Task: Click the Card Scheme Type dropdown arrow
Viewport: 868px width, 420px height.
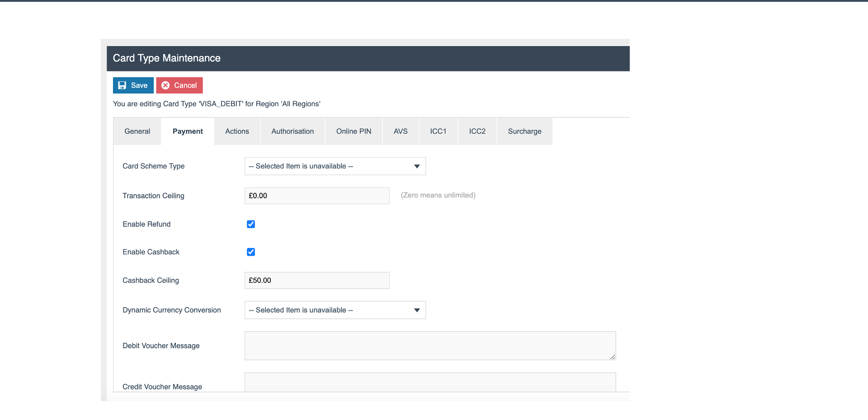Action: point(416,166)
